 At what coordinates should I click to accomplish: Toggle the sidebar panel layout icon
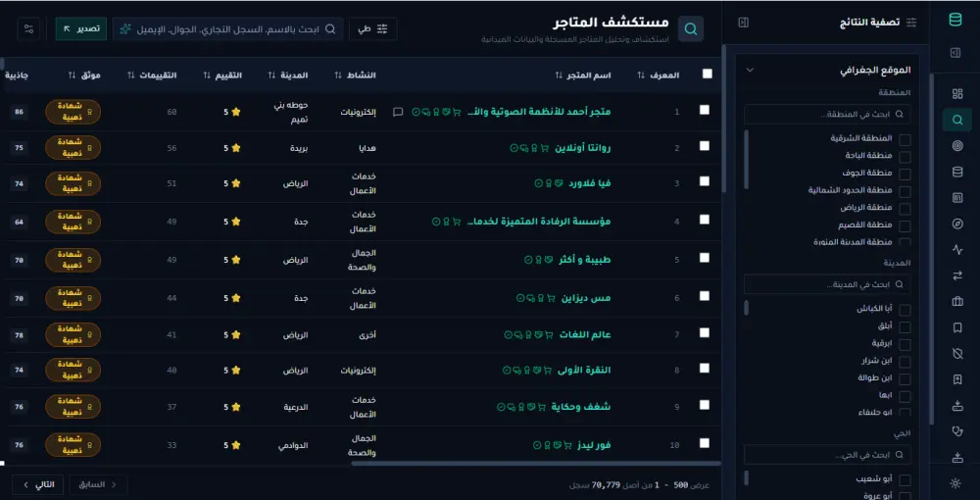pos(955,53)
